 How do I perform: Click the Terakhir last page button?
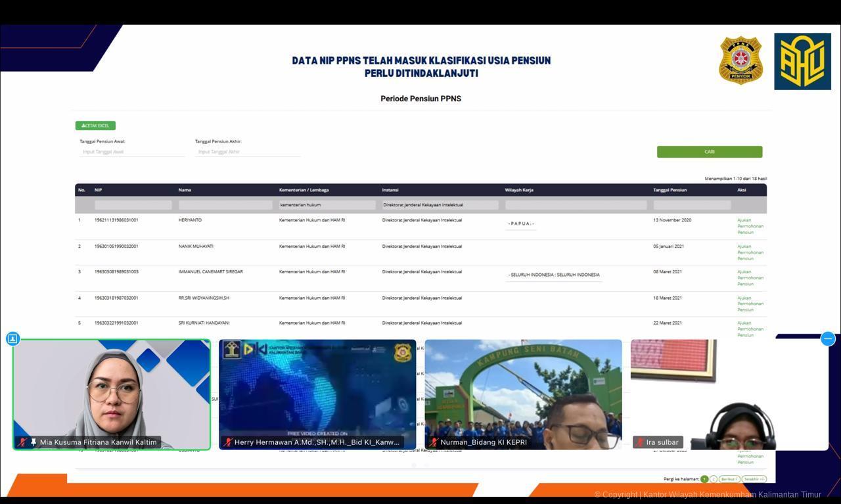[x=754, y=479]
